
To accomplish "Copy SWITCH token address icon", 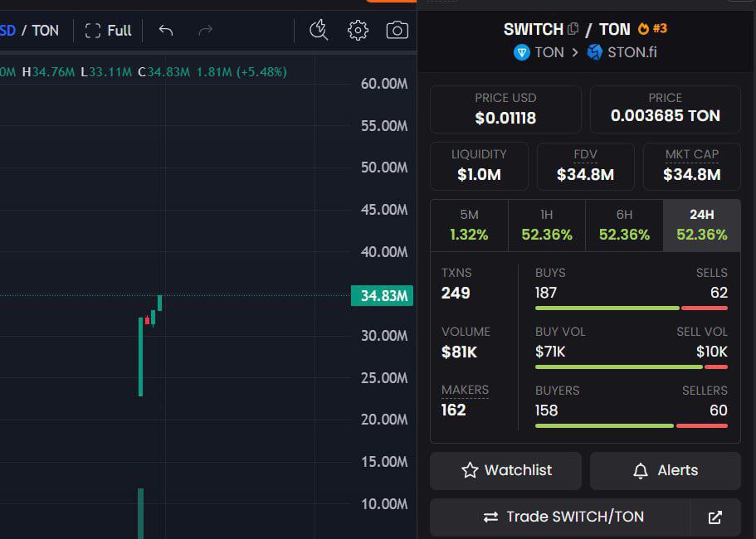I will tap(573, 28).
